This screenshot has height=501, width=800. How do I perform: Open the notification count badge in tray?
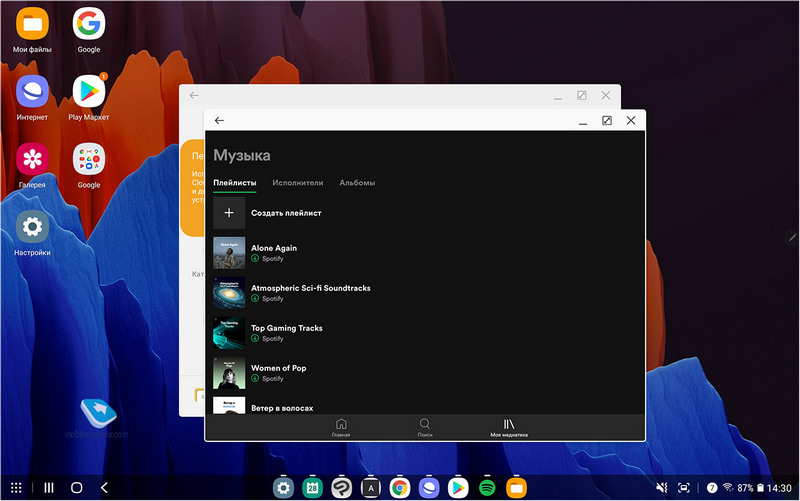click(712, 488)
